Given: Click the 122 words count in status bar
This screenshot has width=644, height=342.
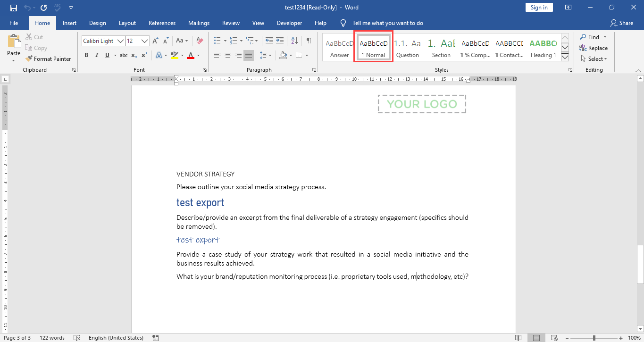Looking at the screenshot, I should [x=52, y=338].
